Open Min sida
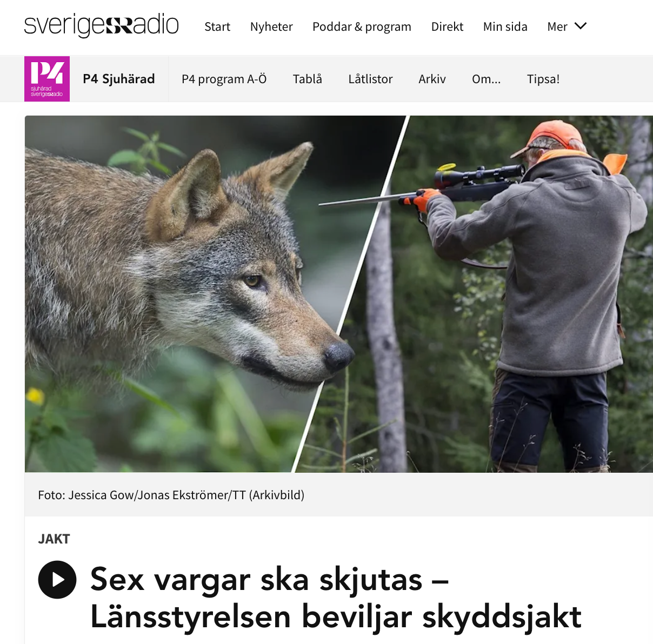 [x=505, y=26]
